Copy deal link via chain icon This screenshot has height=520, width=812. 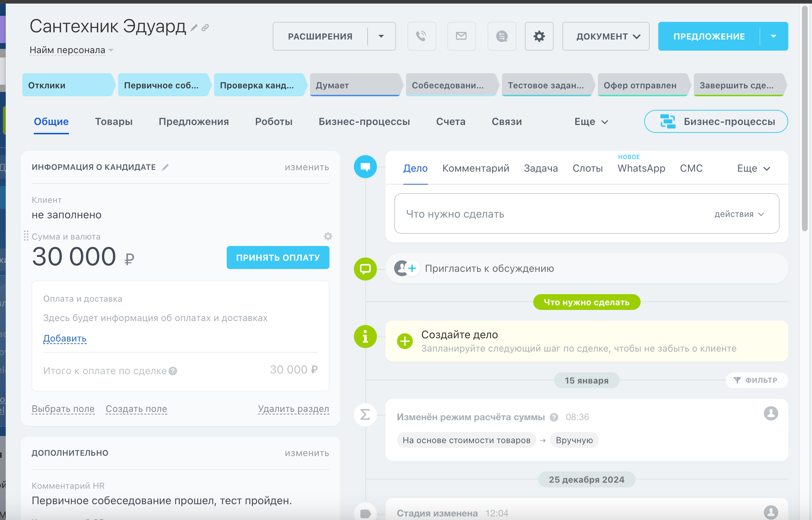click(205, 28)
